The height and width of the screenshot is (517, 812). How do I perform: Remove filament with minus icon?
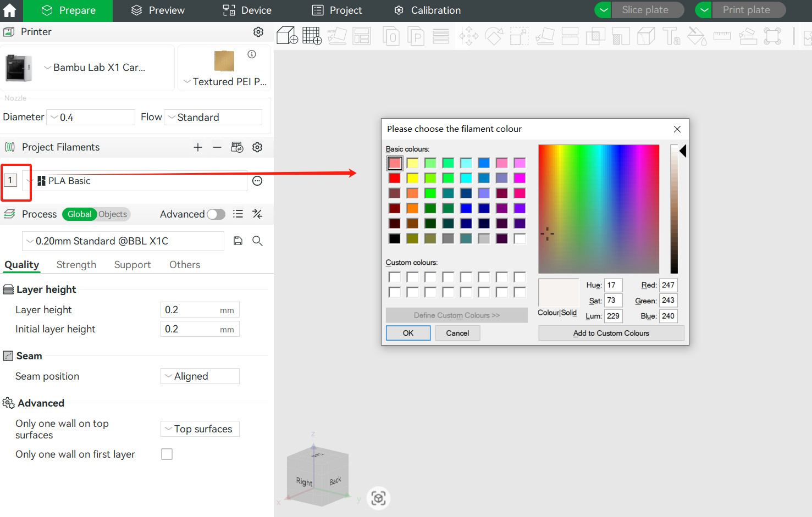(x=217, y=147)
